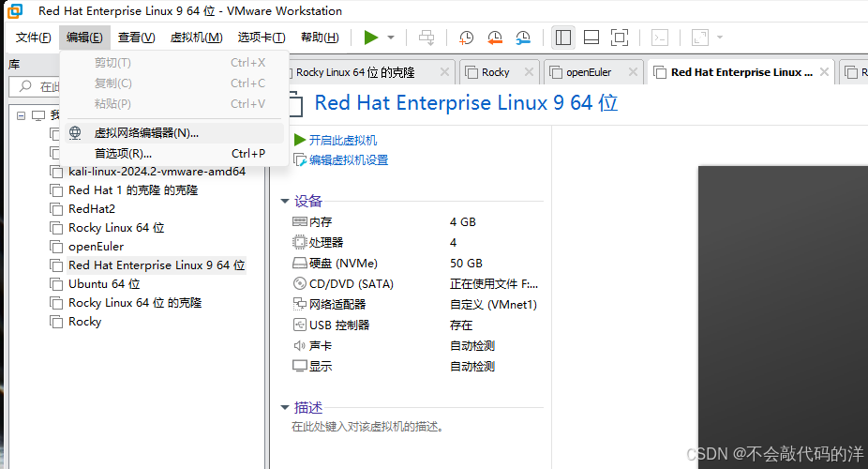The image size is (868, 469).
Task: Select Rocky Linux 64 位 in the library
Action: [116, 228]
